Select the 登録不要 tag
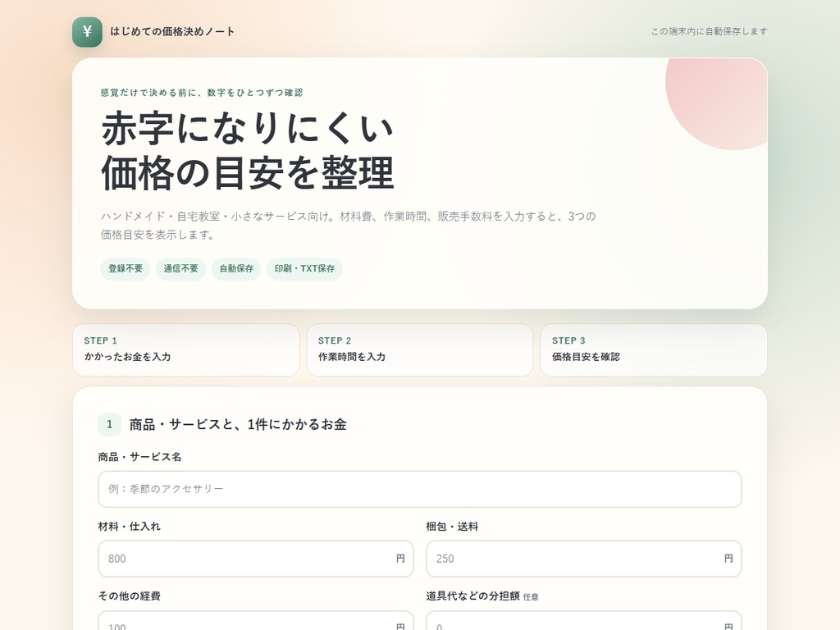The image size is (840, 630). (126, 268)
